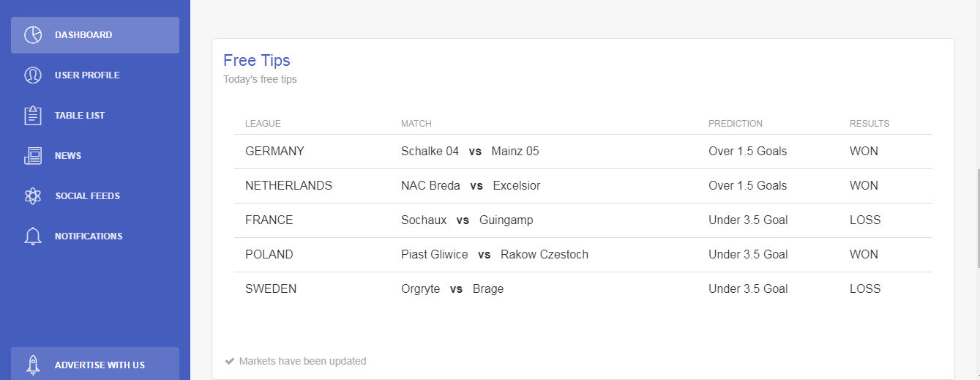Click the Dashboard pie chart icon
This screenshot has width=980, height=380.
coord(33,35)
